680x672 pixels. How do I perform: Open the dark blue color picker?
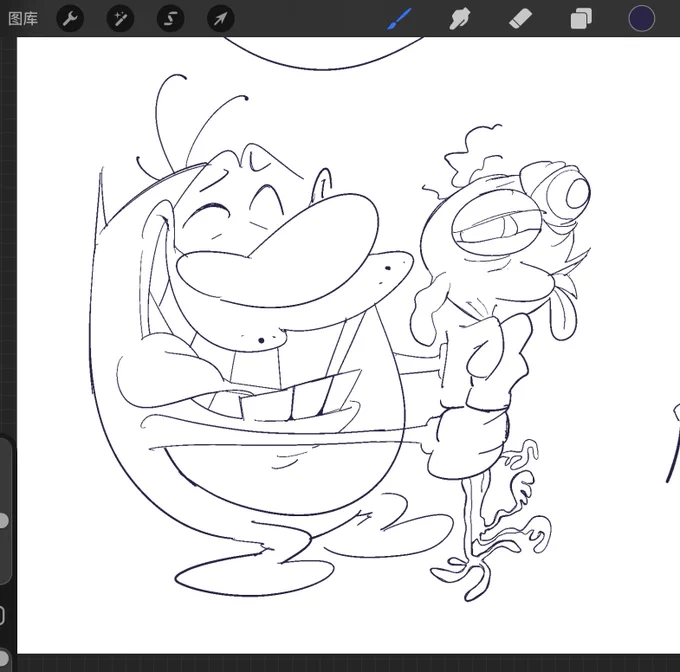(641, 19)
